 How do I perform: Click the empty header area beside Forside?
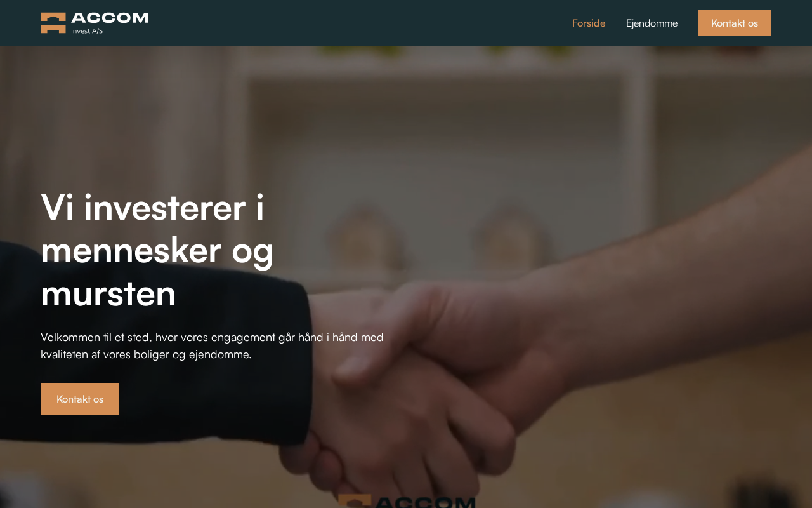[355, 23]
